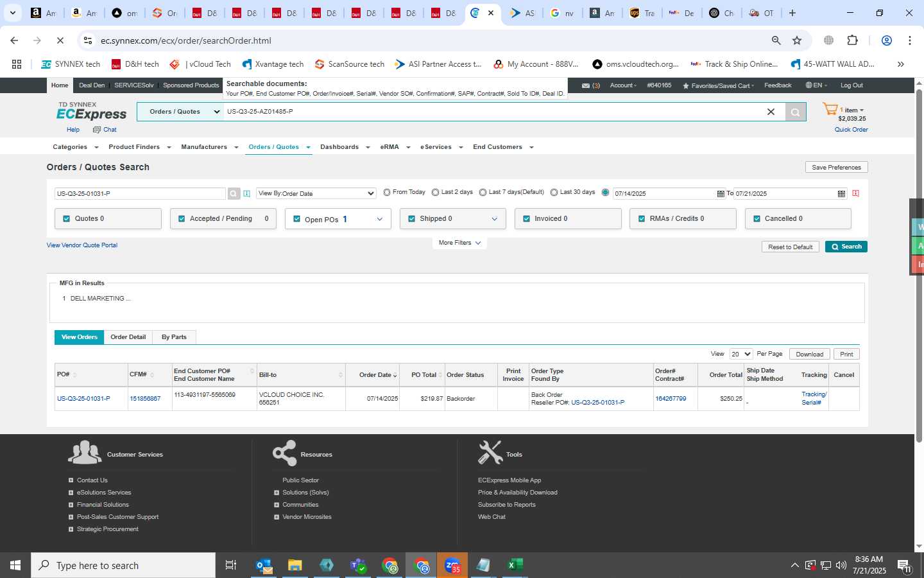Select the From Today radio button

(387, 192)
